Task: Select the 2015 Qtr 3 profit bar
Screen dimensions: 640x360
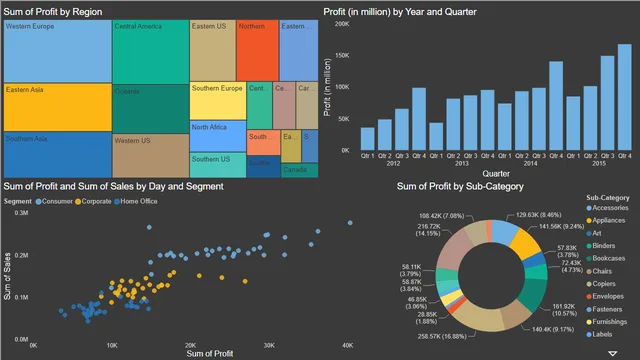Action: [607, 103]
